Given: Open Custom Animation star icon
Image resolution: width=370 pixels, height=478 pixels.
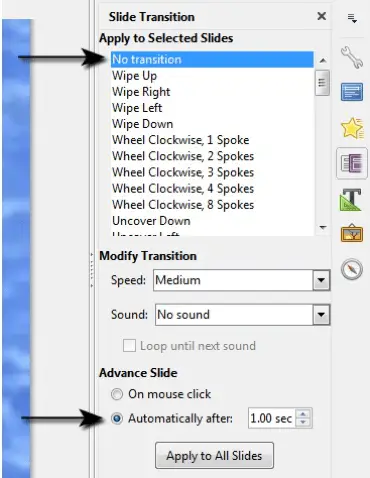Looking at the screenshot, I should [352, 128].
